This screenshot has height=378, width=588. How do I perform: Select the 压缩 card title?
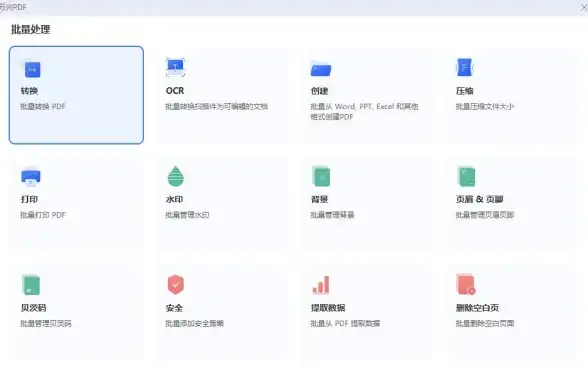pos(465,91)
